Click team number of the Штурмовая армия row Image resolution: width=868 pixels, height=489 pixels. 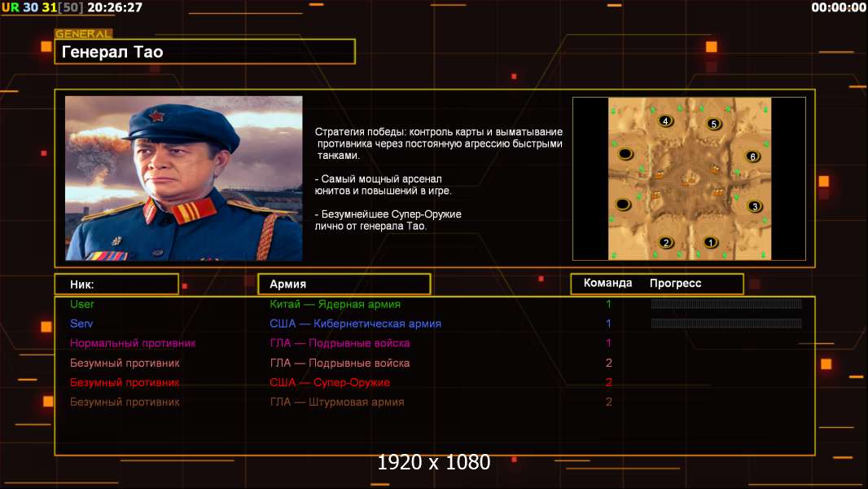pos(608,402)
